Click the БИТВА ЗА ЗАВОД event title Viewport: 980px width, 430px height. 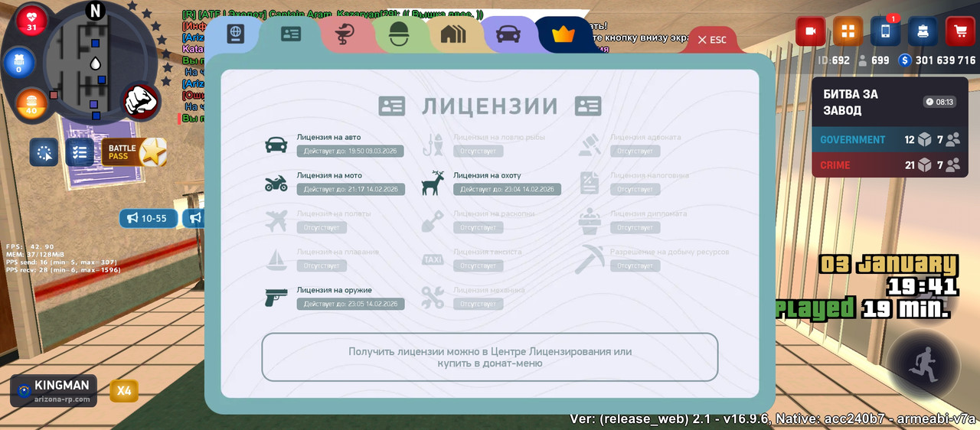pyautogui.click(x=851, y=102)
